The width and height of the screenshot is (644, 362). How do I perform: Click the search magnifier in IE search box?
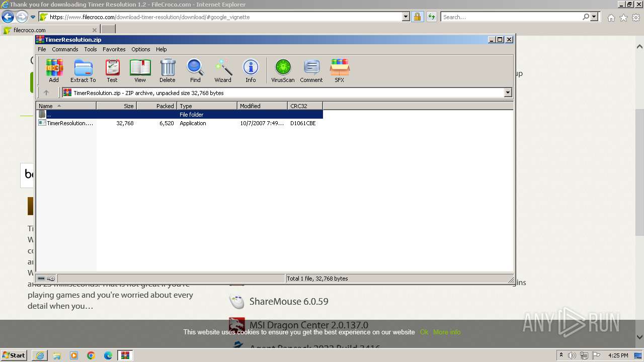pyautogui.click(x=586, y=17)
